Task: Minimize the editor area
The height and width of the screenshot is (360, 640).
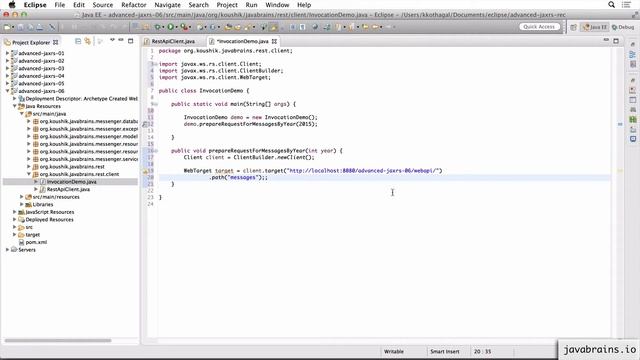Action: coord(606,40)
